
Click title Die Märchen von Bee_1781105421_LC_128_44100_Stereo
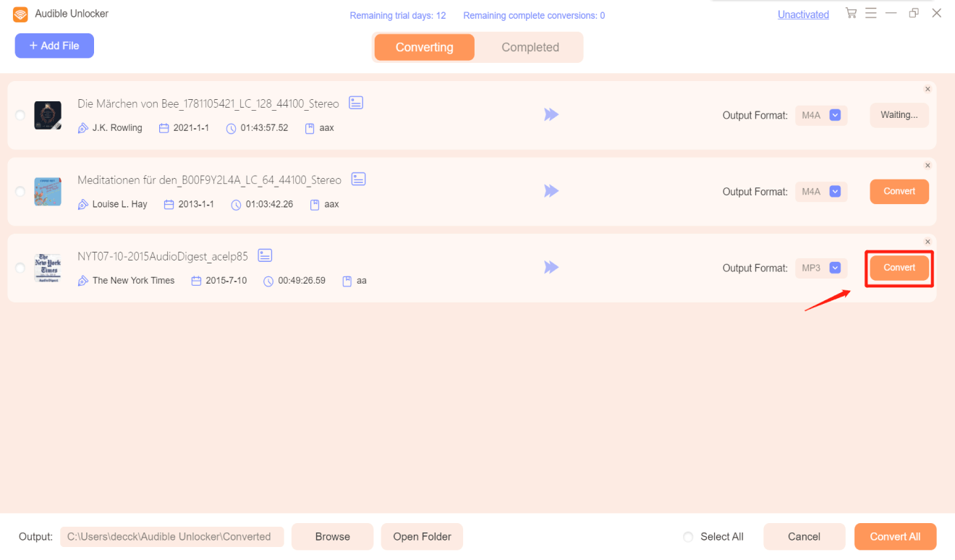click(208, 103)
